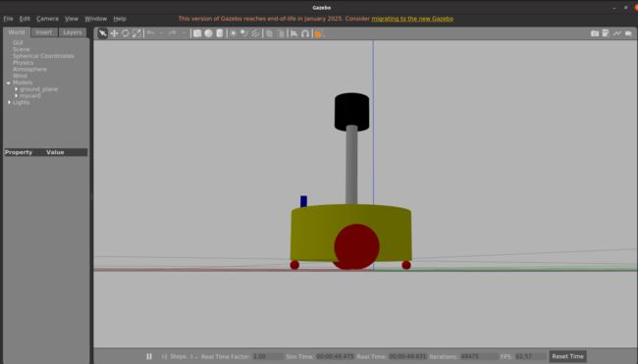Image resolution: width=638 pixels, height=364 pixels.
Task: Click the Reset Time button
Action: [x=567, y=356]
